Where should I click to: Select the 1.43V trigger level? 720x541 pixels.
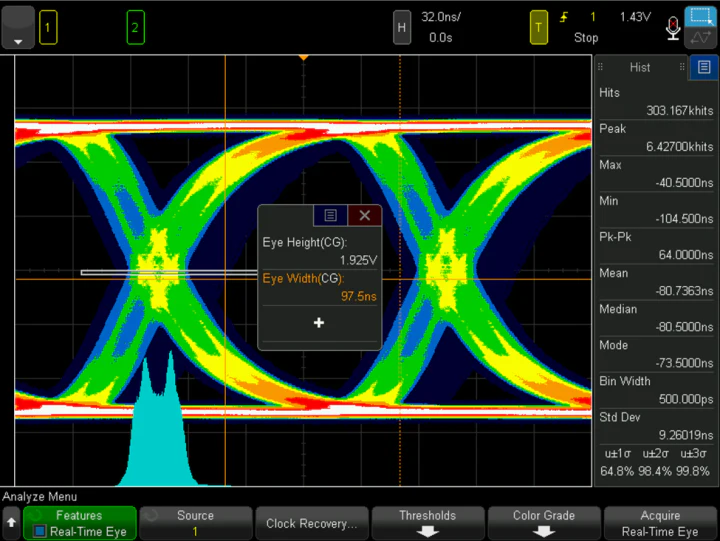(635, 17)
